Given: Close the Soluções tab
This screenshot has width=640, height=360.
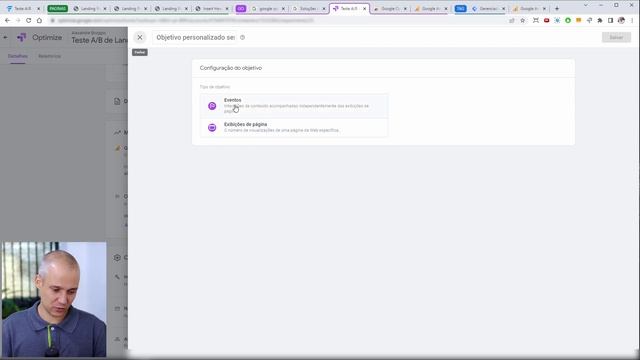Looking at the screenshot, I should click(324, 9).
